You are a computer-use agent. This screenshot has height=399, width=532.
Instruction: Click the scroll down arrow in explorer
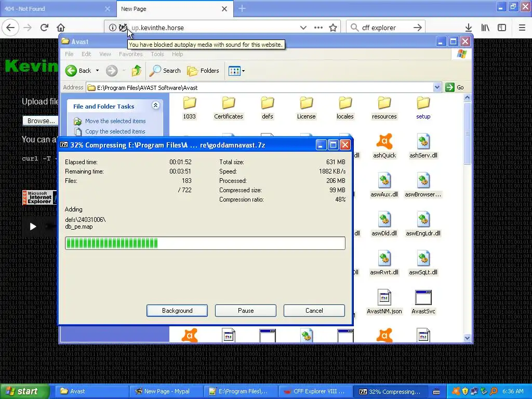pos(467,338)
